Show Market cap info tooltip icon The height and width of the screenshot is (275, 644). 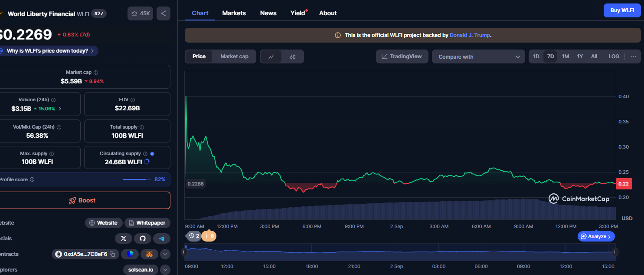[x=96, y=73]
